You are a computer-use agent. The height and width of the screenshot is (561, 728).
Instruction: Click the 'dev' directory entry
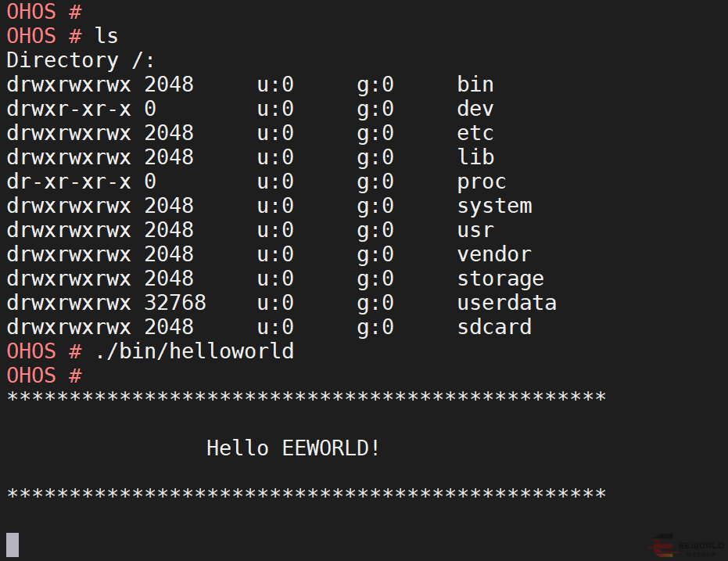pos(475,109)
